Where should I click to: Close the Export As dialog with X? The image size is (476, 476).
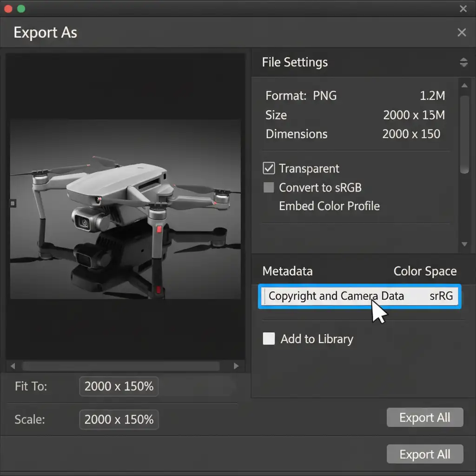point(462,33)
